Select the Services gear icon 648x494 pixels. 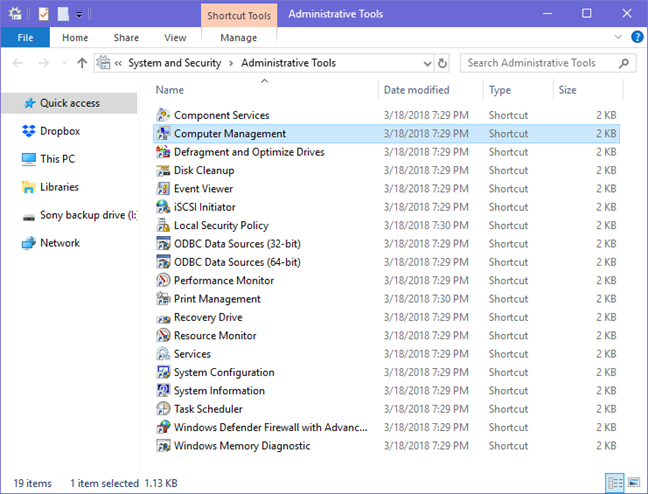coord(163,353)
